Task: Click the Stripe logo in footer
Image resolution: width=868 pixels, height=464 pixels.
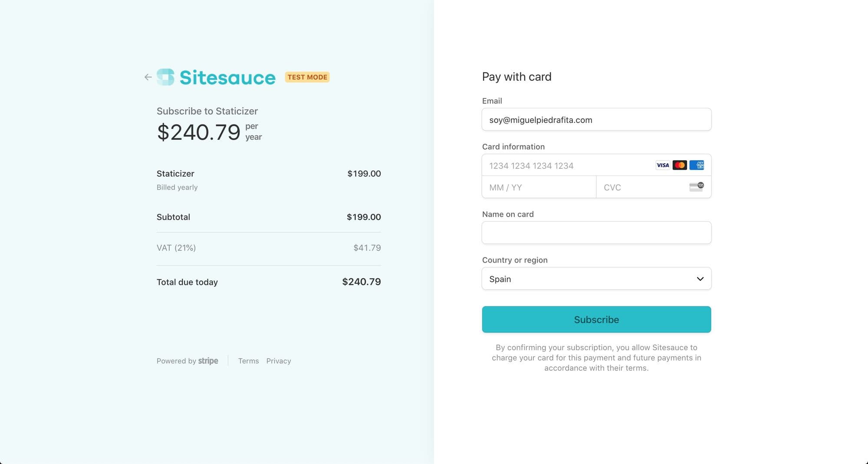Action: tap(208, 361)
